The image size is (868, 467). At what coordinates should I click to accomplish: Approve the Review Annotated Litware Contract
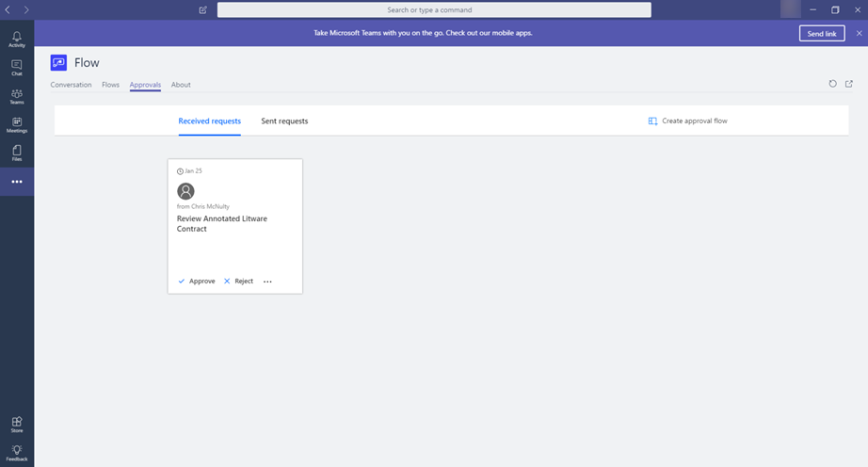(x=197, y=282)
